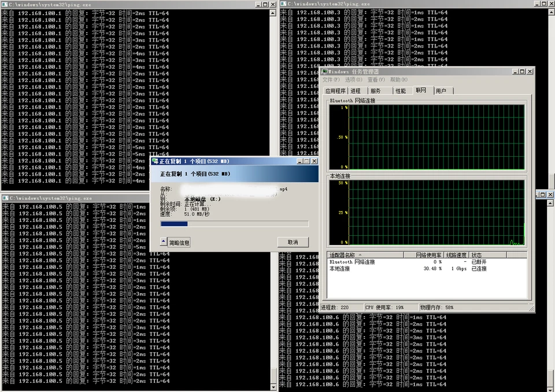Select the 应用程序 tab
This screenshot has width=555, height=392.
tap(335, 90)
